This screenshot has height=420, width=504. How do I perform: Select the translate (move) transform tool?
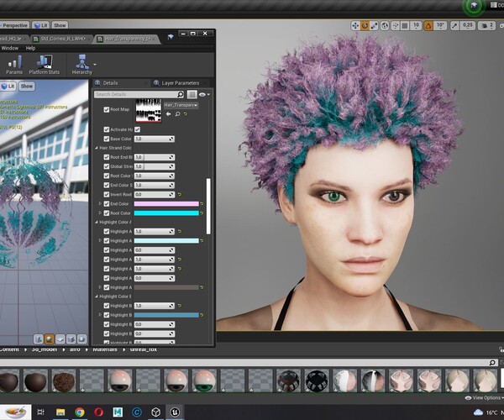pos(355,26)
